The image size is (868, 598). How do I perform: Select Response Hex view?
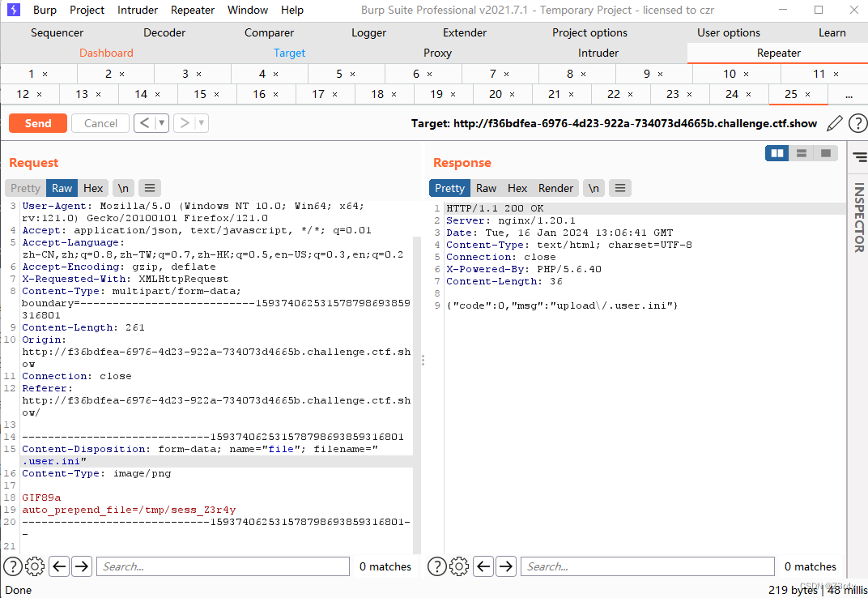517,188
